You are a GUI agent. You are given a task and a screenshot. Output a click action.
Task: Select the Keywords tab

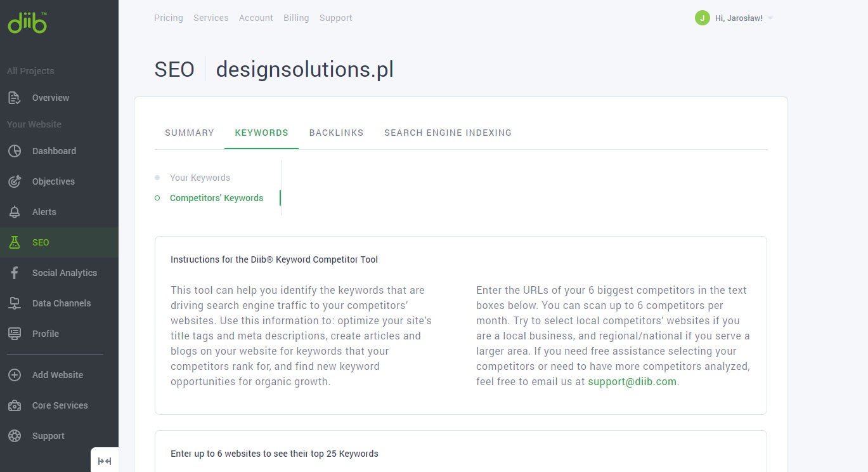pos(261,133)
